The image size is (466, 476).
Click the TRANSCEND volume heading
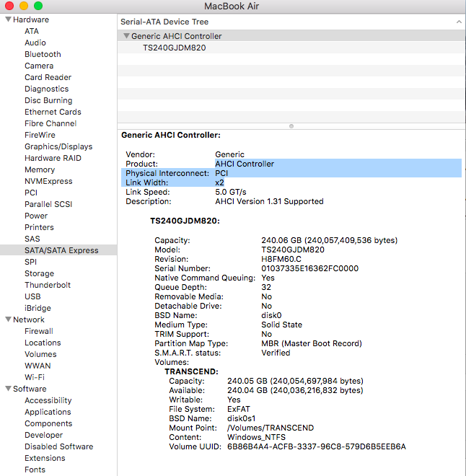point(191,371)
